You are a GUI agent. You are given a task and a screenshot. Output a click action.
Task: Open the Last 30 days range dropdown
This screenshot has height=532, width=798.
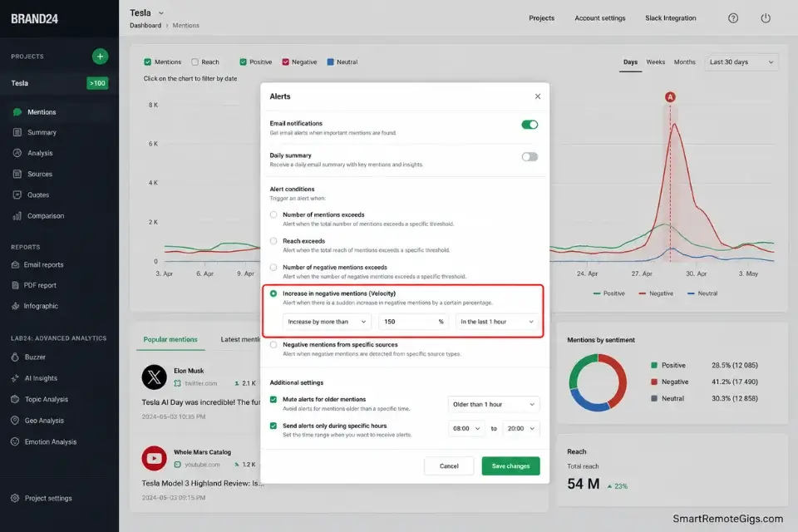[x=741, y=62]
